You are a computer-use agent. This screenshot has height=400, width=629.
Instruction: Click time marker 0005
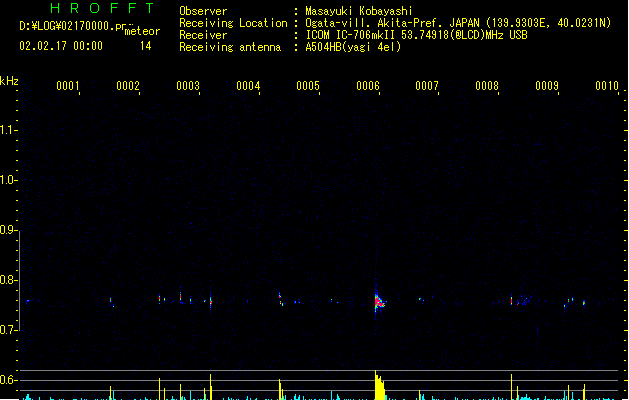coord(308,86)
